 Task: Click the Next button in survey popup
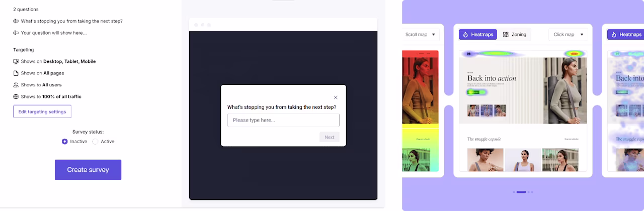tap(329, 137)
